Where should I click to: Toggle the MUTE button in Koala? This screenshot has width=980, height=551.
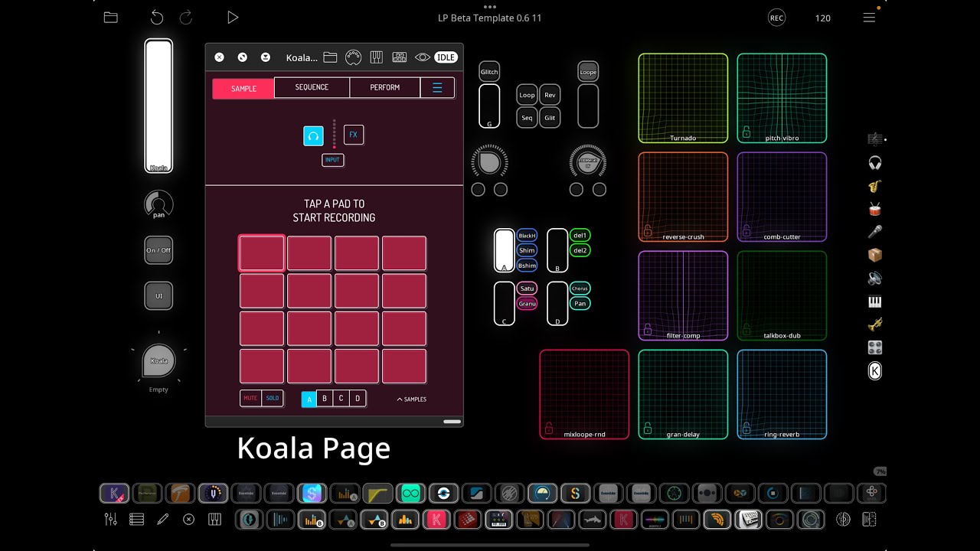click(250, 398)
